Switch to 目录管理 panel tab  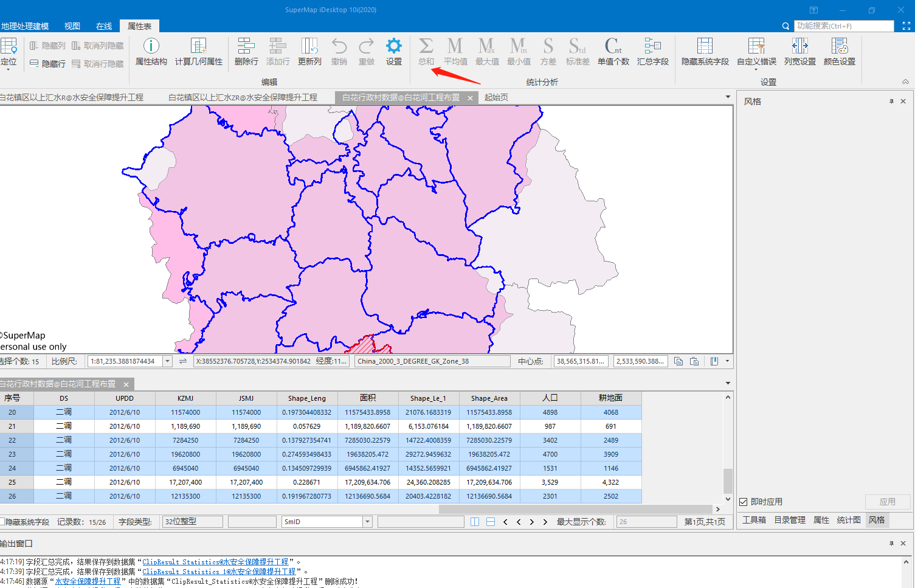click(790, 520)
